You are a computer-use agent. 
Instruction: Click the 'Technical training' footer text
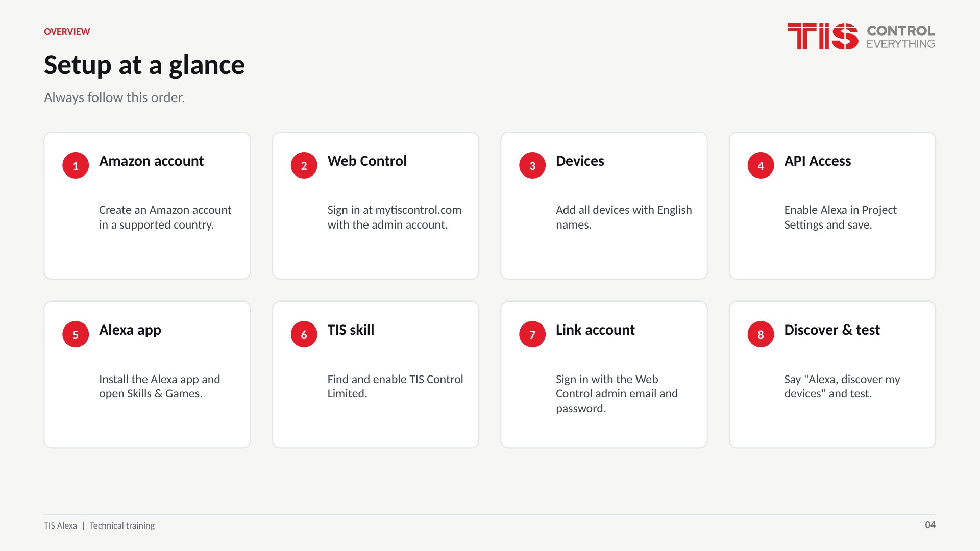click(122, 525)
